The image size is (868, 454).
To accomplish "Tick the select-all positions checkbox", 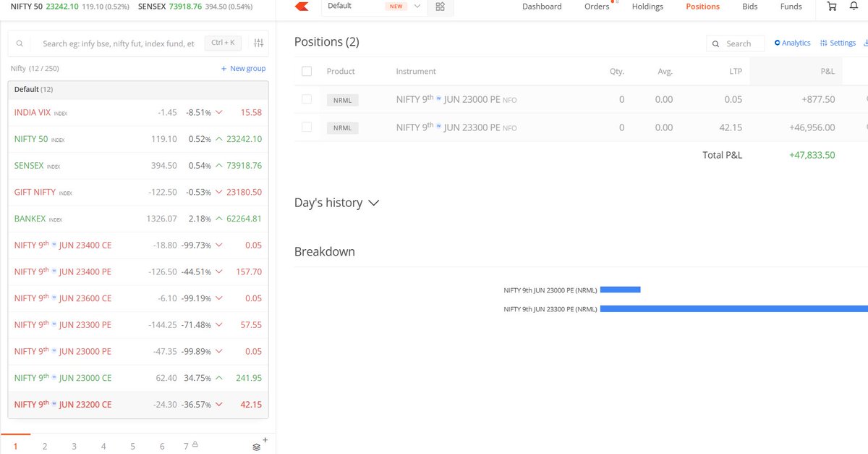I will coord(307,72).
